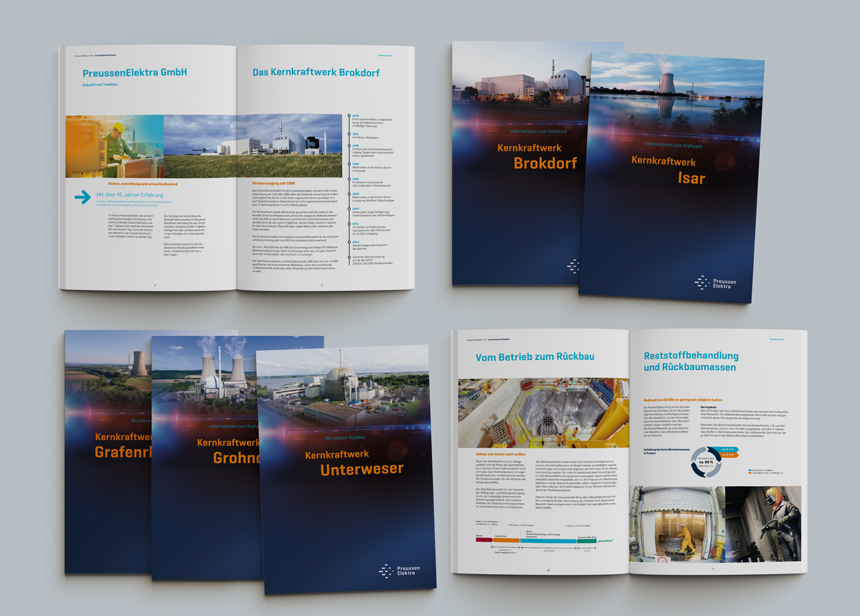Click the Brokdorf plant photo in open spread
Viewport: 860px width, 616px height.
tap(253, 146)
